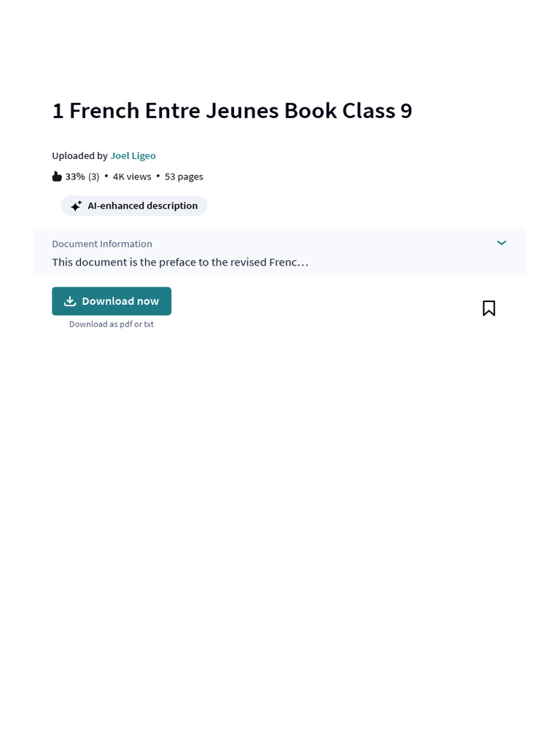Click the 4K views counter

132,177
